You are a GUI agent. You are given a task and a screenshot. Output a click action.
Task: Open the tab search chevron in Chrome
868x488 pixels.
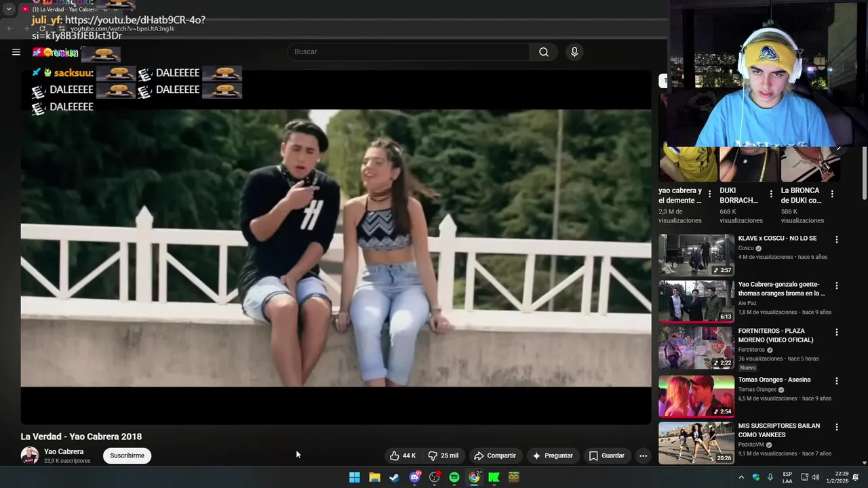[x=9, y=9]
